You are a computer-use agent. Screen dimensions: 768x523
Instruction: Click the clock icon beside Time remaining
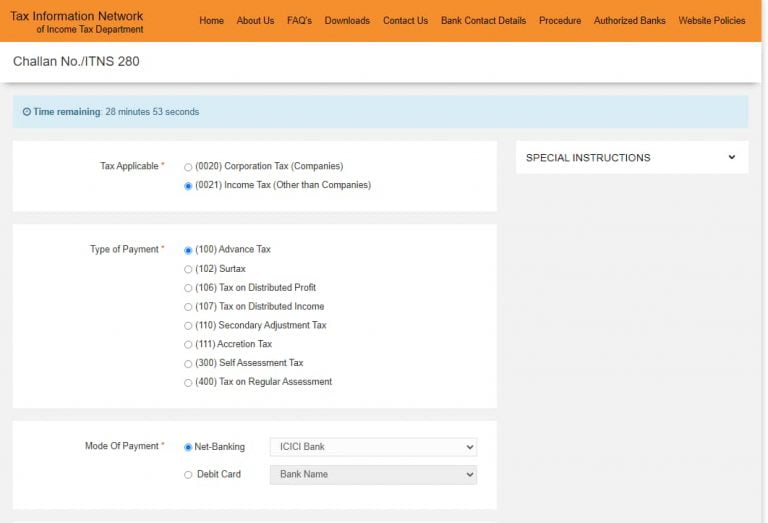(27, 112)
